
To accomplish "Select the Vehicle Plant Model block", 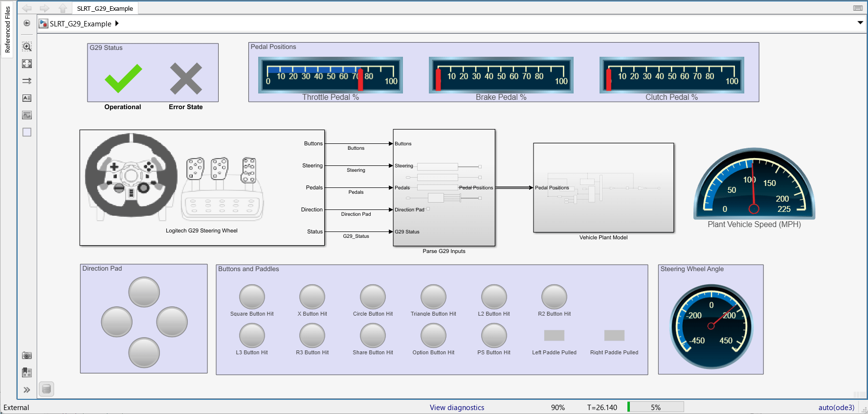I will coord(603,187).
